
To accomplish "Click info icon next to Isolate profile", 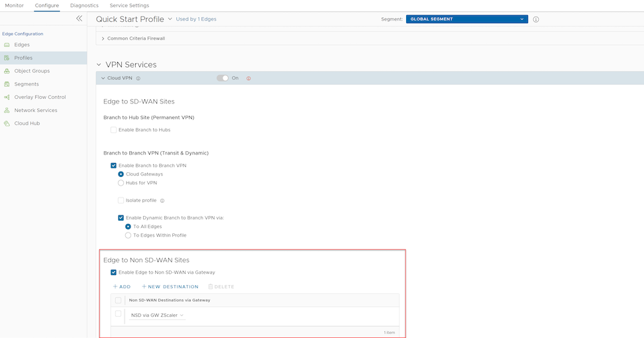I will coord(162,200).
